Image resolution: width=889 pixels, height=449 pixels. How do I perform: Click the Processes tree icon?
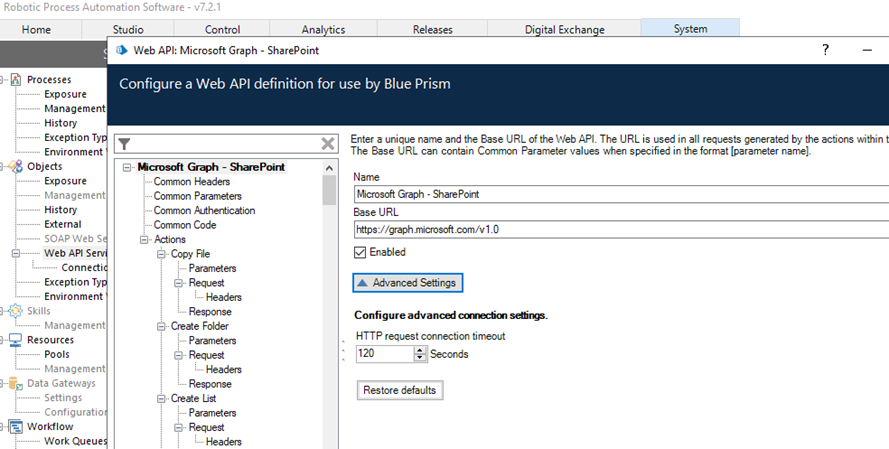[x=16, y=80]
